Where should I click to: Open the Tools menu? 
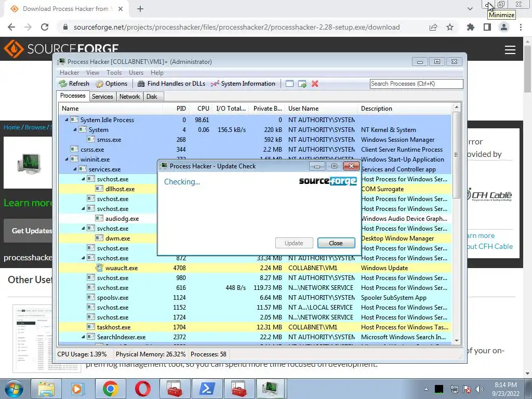[114, 73]
